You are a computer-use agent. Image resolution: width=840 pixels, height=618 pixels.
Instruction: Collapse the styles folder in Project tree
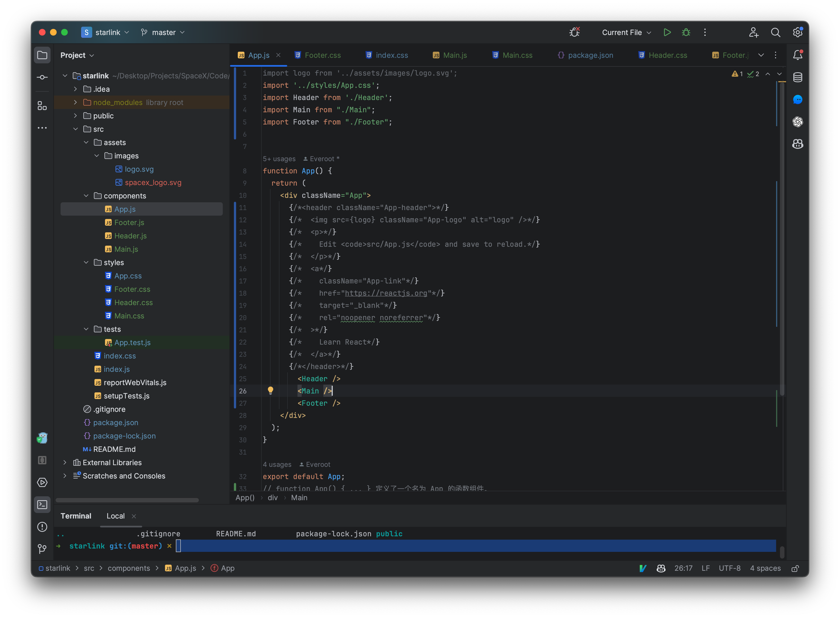click(x=86, y=262)
